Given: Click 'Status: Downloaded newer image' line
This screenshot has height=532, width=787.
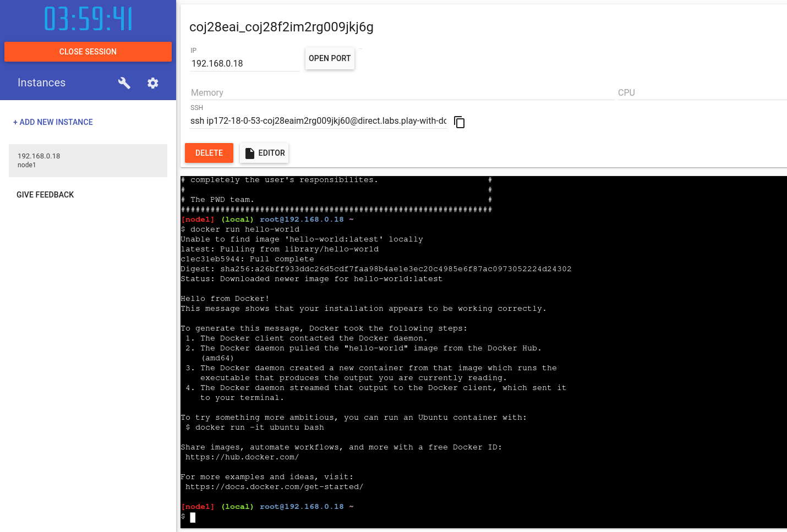Looking at the screenshot, I should pyautogui.click(x=311, y=279).
